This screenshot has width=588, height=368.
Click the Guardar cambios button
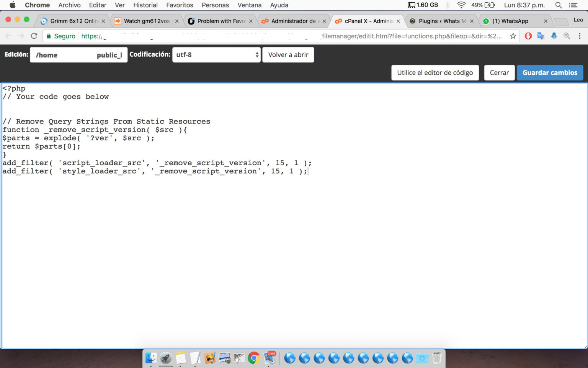(x=550, y=72)
